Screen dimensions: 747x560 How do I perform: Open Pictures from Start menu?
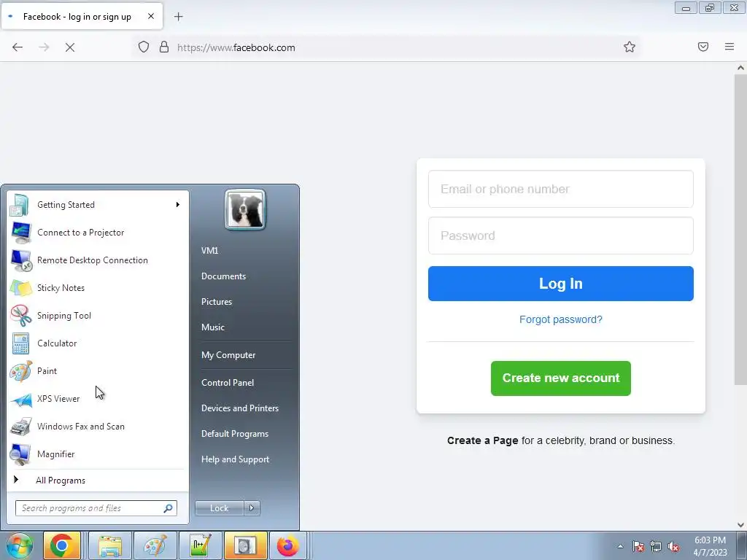(x=216, y=302)
